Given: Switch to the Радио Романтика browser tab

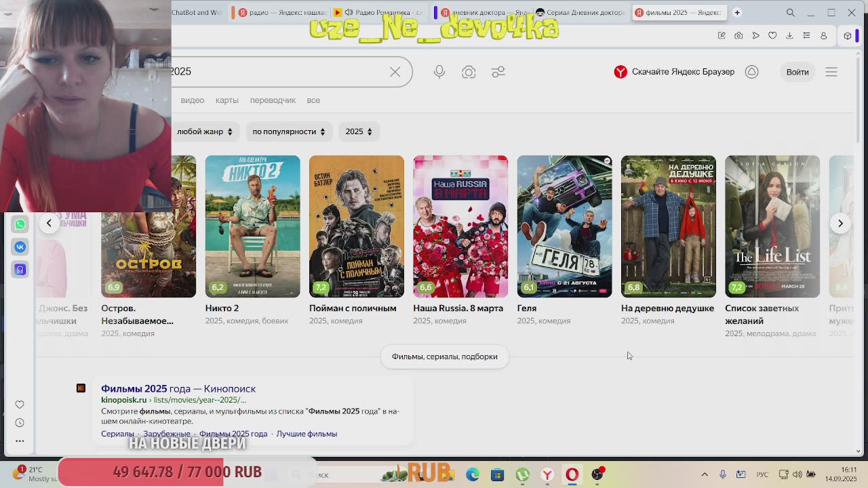Looking at the screenshot, I should coord(378,12).
